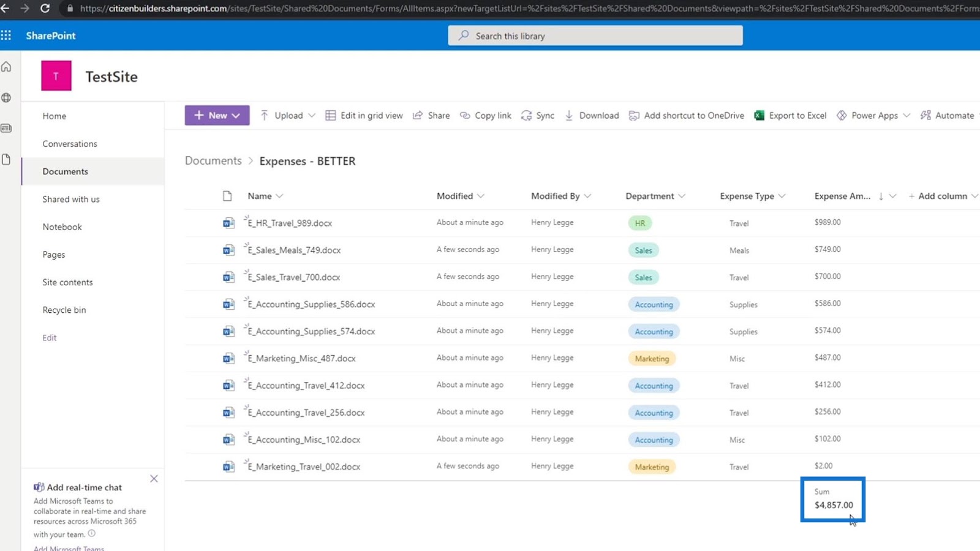Click Add shortcut to OneDrive

pos(687,115)
